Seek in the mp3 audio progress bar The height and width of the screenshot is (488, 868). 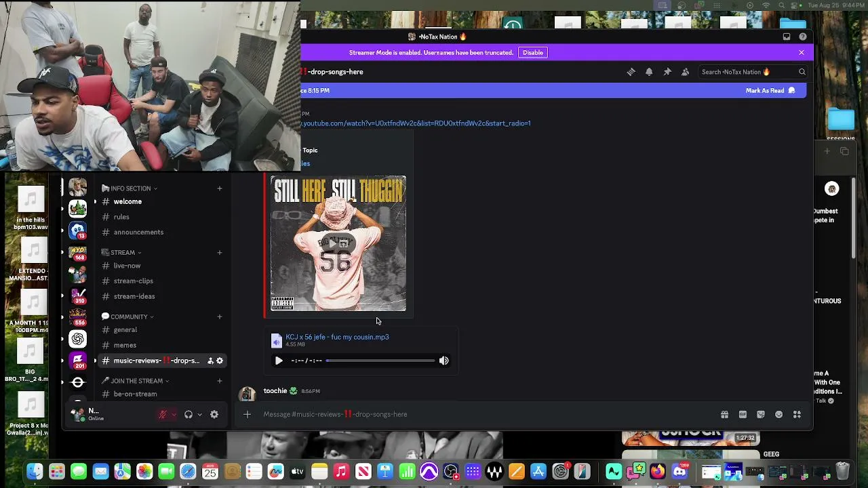[380, 361]
